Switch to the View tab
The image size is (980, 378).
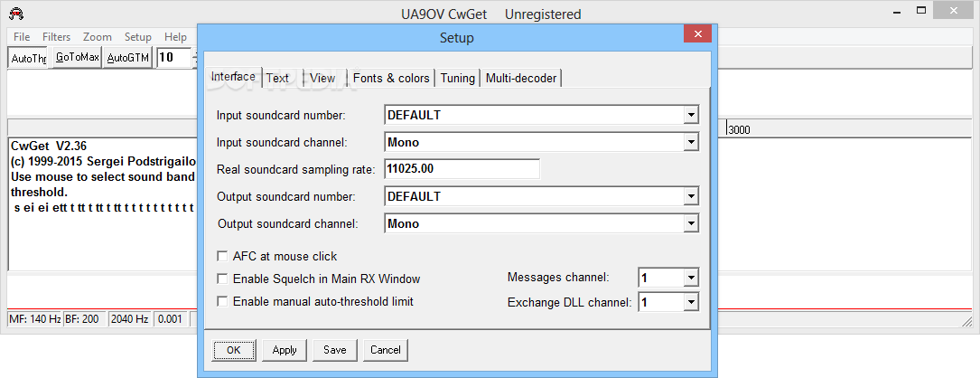pyautogui.click(x=322, y=79)
